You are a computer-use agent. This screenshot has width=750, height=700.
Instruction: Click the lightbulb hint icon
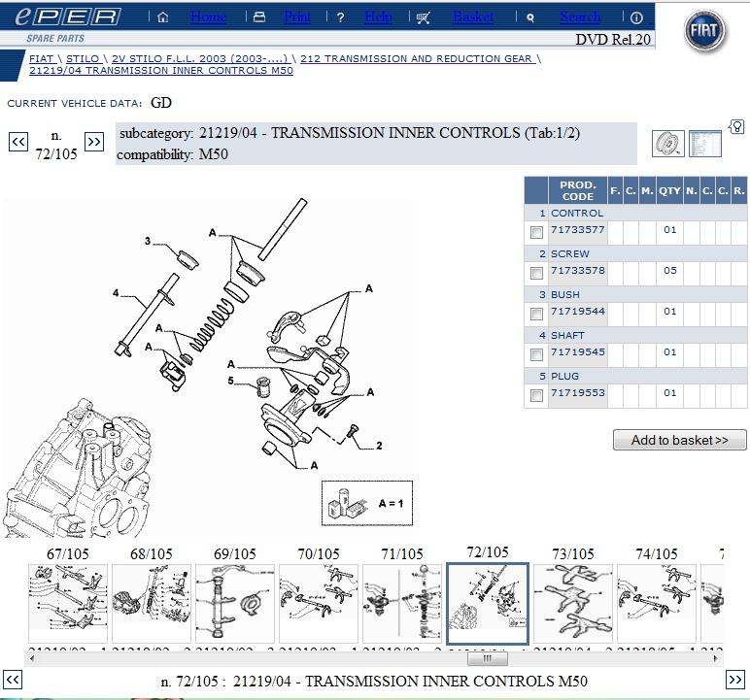click(736, 128)
